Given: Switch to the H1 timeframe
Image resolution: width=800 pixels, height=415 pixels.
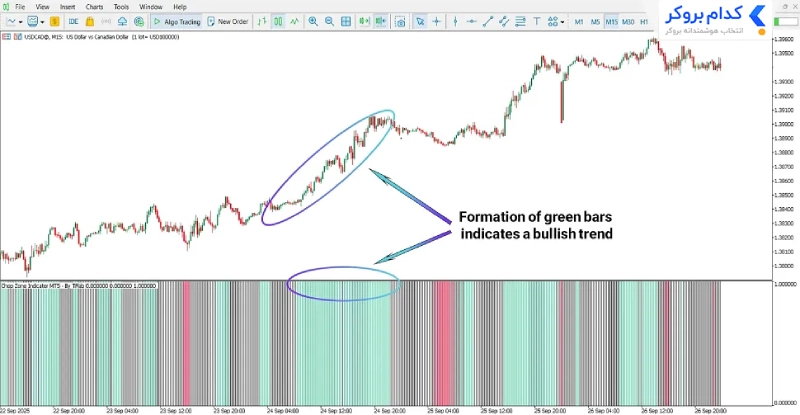Looking at the screenshot, I should pos(644,22).
